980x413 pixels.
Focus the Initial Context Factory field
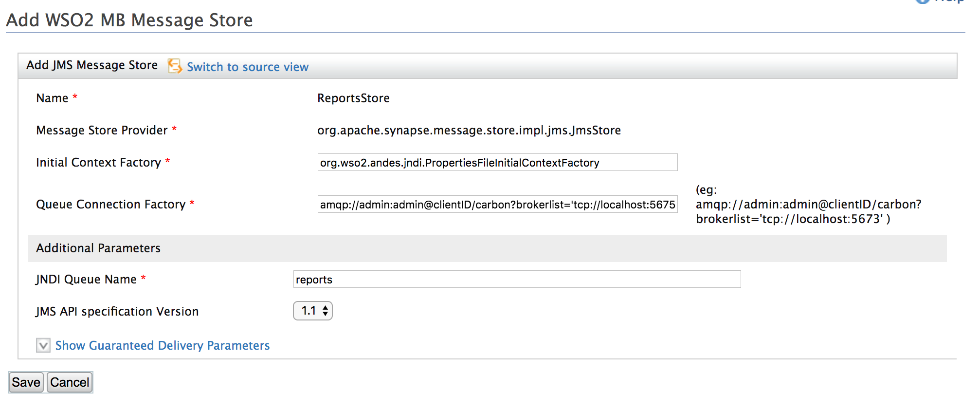497,163
